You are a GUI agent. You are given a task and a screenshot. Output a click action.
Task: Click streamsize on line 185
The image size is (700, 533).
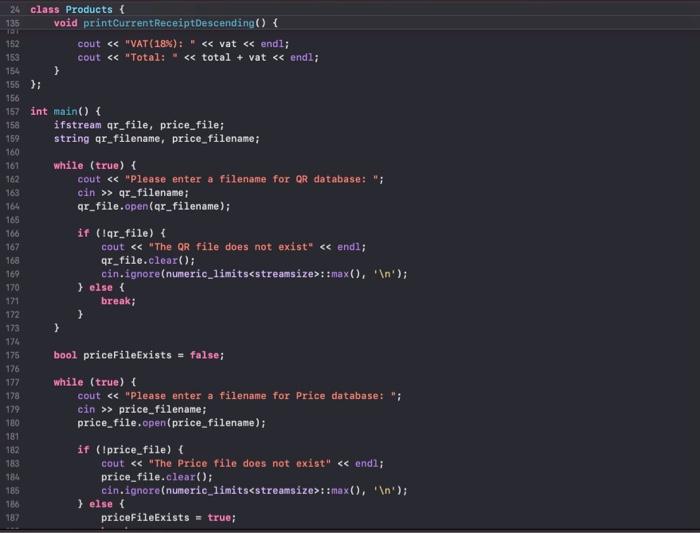coord(284,491)
